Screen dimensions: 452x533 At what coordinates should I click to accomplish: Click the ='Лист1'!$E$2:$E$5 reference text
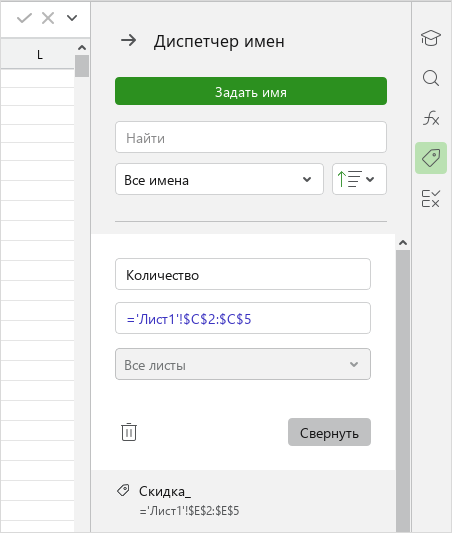click(189, 511)
